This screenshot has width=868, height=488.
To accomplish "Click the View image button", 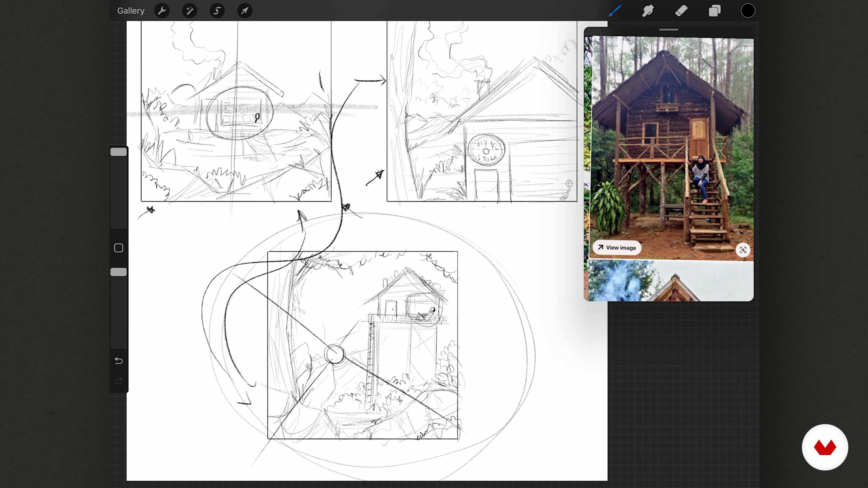I will point(617,248).
